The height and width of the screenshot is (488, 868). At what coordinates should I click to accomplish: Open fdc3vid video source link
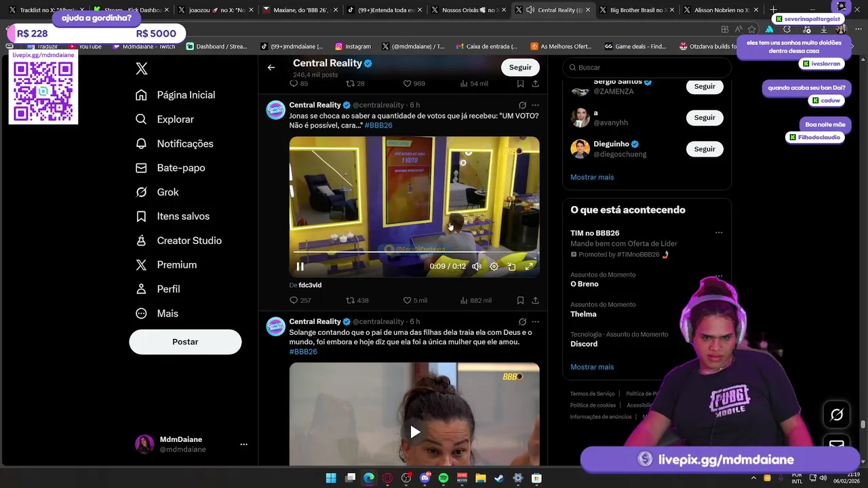pos(310,285)
